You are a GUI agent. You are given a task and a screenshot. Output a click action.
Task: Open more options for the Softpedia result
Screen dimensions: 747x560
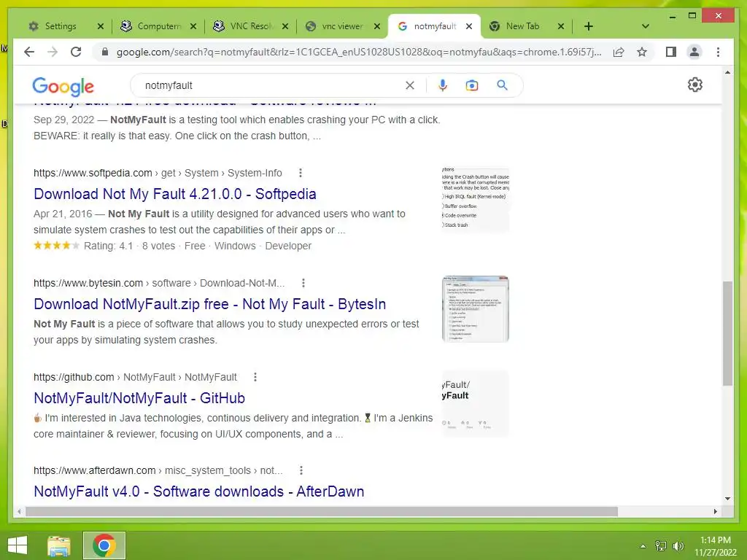pos(300,173)
